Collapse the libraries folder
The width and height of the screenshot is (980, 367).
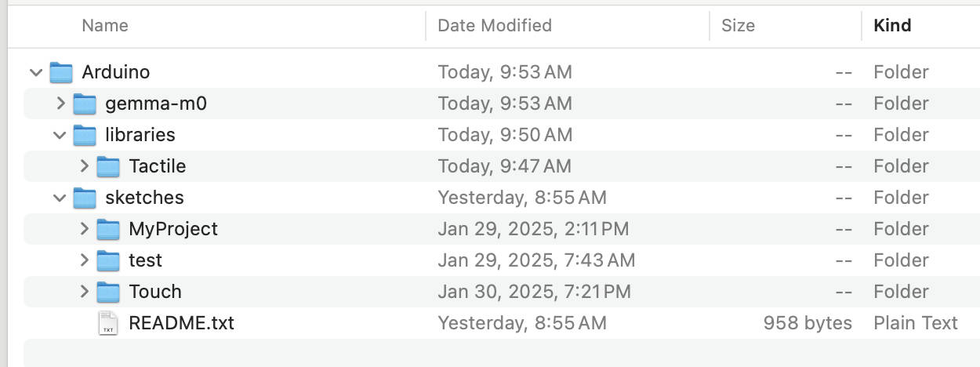(x=60, y=135)
